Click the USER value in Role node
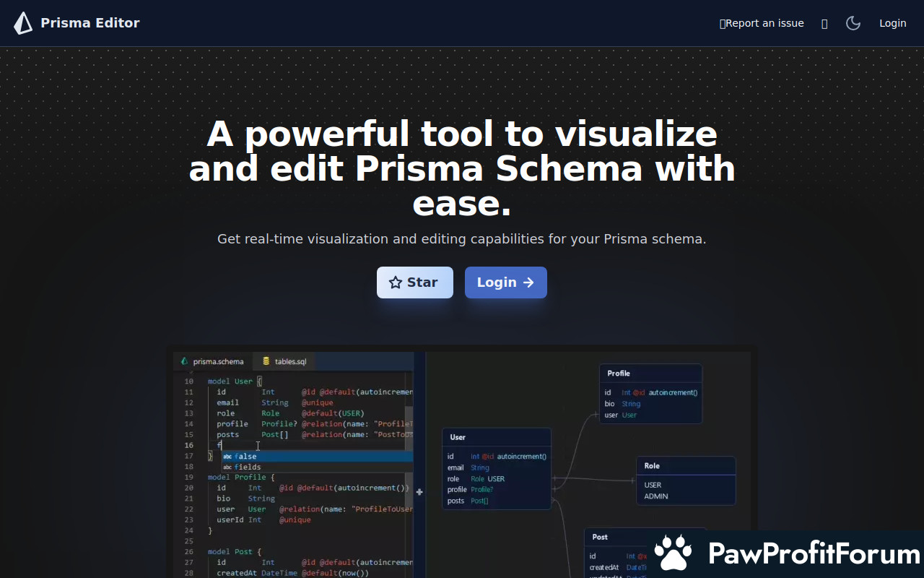Image resolution: width=924 pixels, height=578 pixels. [x=653, y=485]
